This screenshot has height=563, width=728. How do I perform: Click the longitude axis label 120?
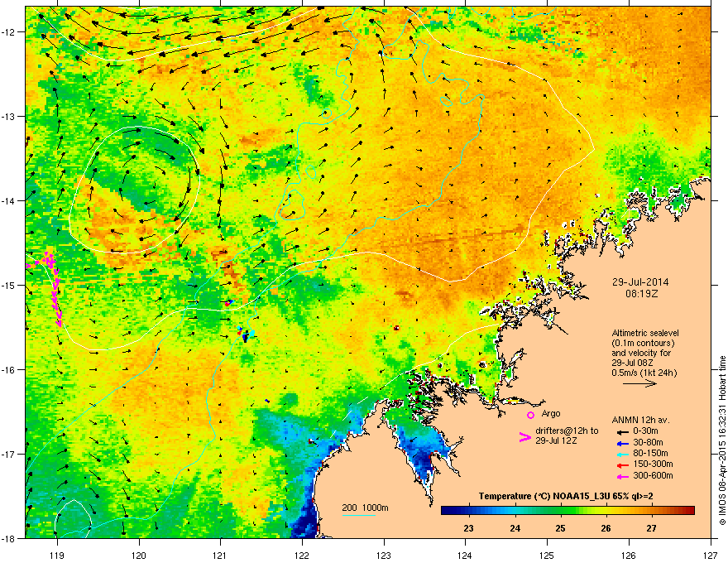click(x=139, y=556)
